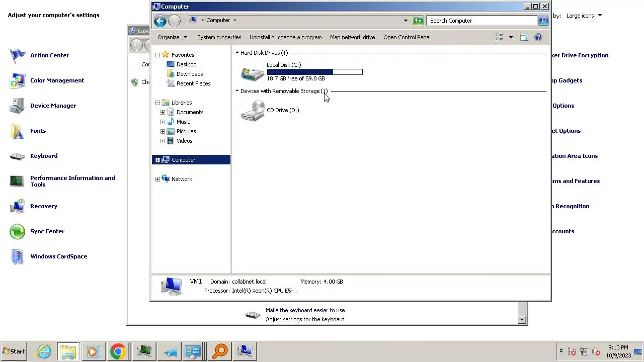Toggle the preview pane button

pyautogui.click(x=524, y=37)
